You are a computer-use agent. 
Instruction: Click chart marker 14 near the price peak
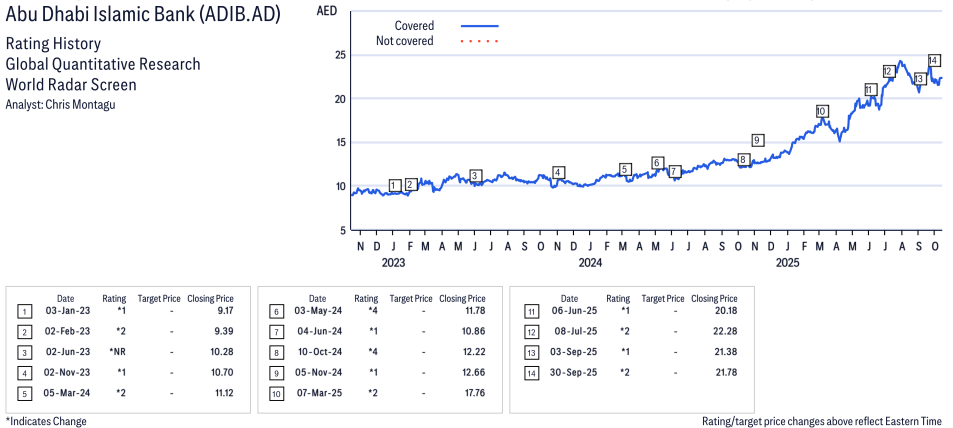(x=933, y=60)
